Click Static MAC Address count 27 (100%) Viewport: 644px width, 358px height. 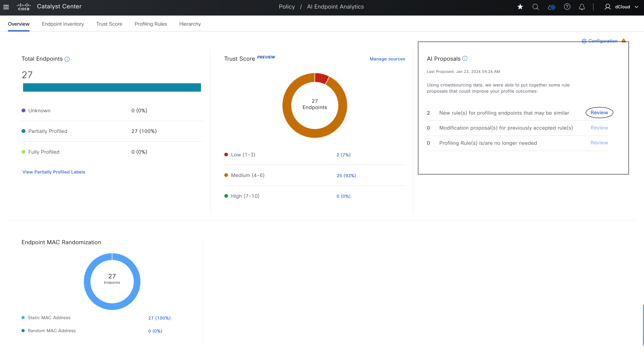pos(159,318)
